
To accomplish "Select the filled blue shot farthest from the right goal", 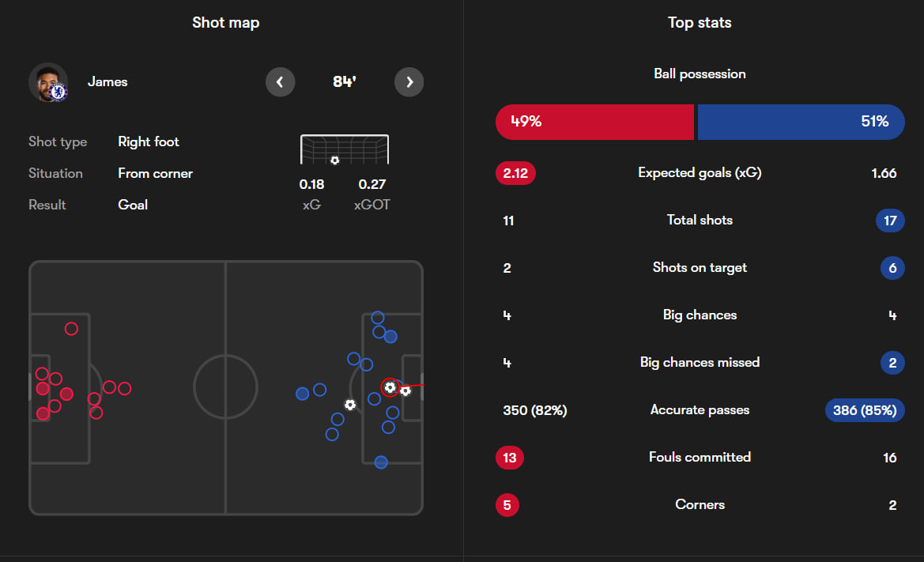I will click(x=302, y=394).
